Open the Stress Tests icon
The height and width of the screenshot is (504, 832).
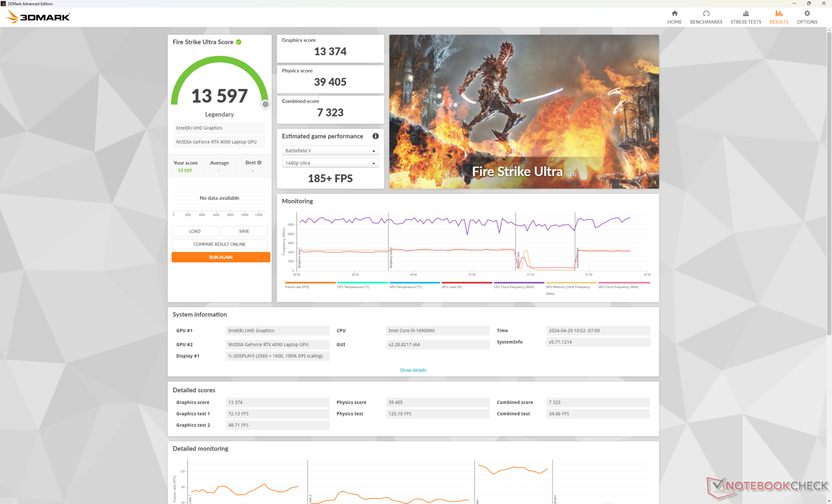tap(745, 13)
